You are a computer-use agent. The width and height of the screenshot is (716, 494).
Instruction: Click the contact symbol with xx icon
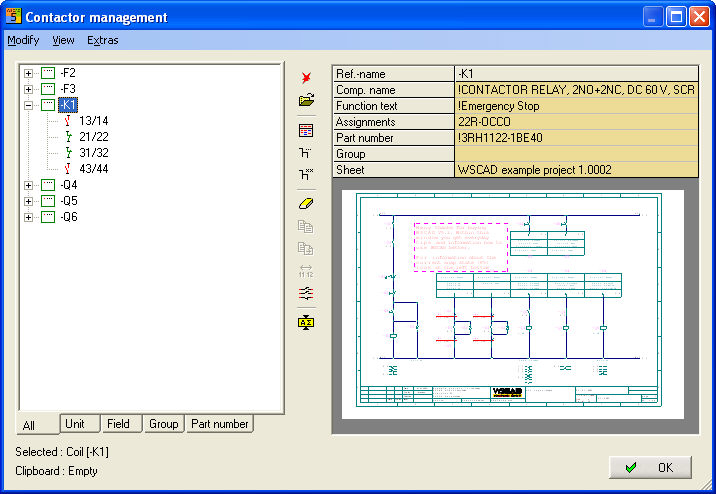306,174
